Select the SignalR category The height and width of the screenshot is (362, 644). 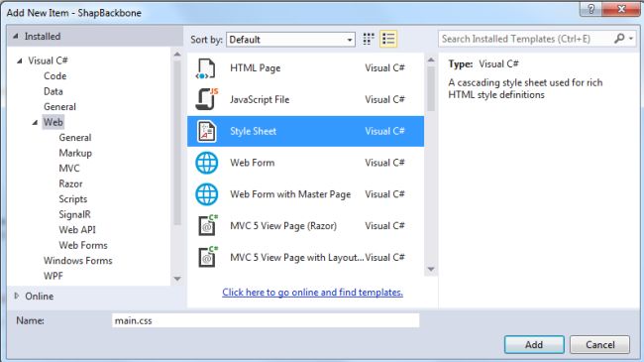pyautogui.click(x=74, y=214)
